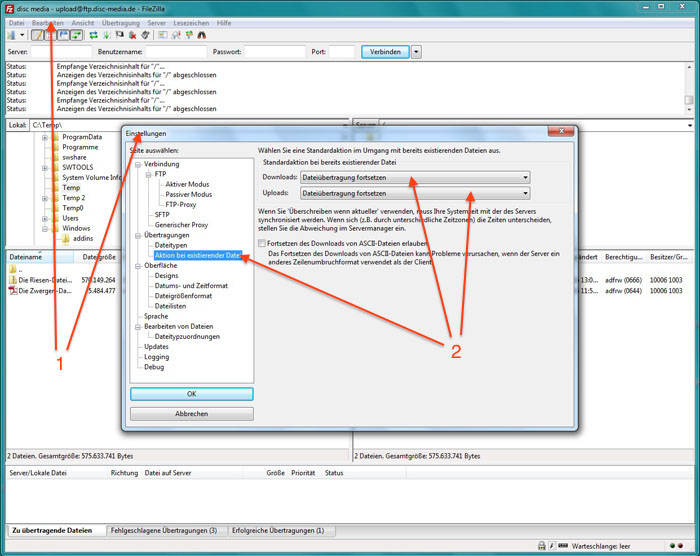Select Passiver Modus in settings tree
This screenshot has width=700, height=556.
(x=188, y=195)
